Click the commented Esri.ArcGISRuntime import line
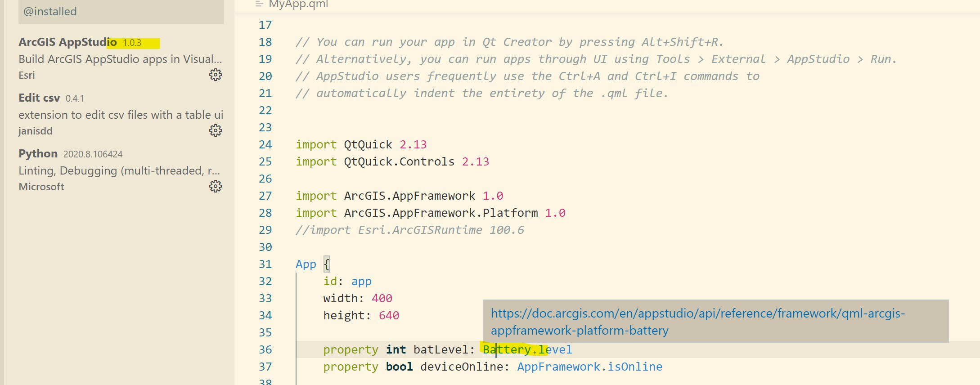The height and width of the screenshot is (385, 980). point(409,229)
